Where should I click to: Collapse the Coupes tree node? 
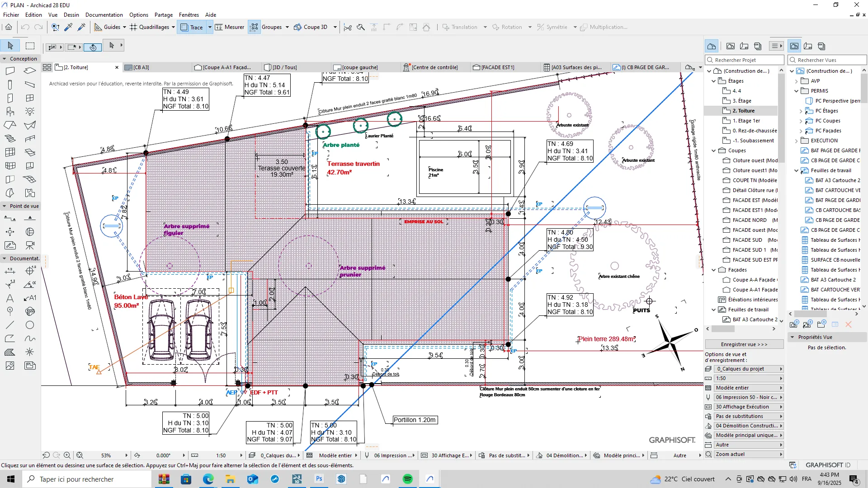pos(714,150)
